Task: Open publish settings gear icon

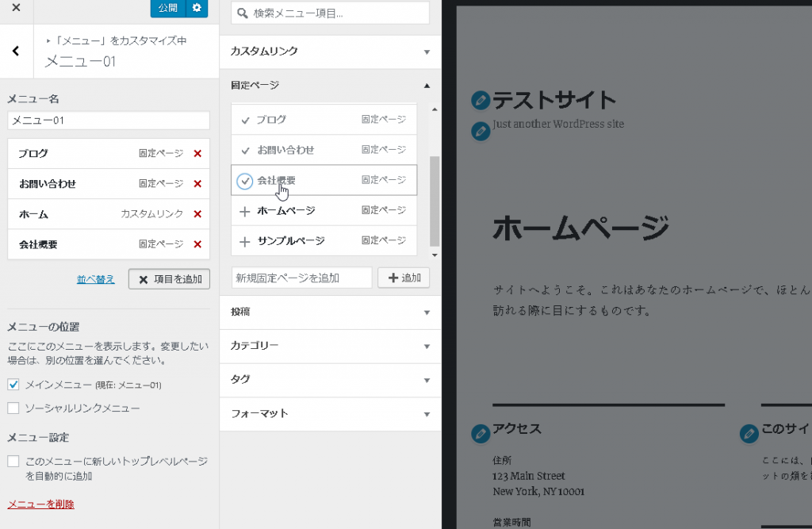Action: pos(197,8)
